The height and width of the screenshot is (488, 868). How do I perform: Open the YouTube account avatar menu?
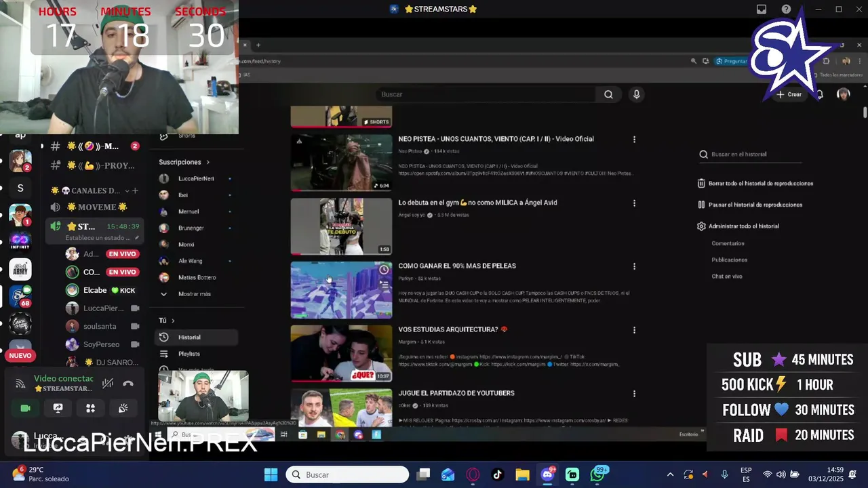844,94
